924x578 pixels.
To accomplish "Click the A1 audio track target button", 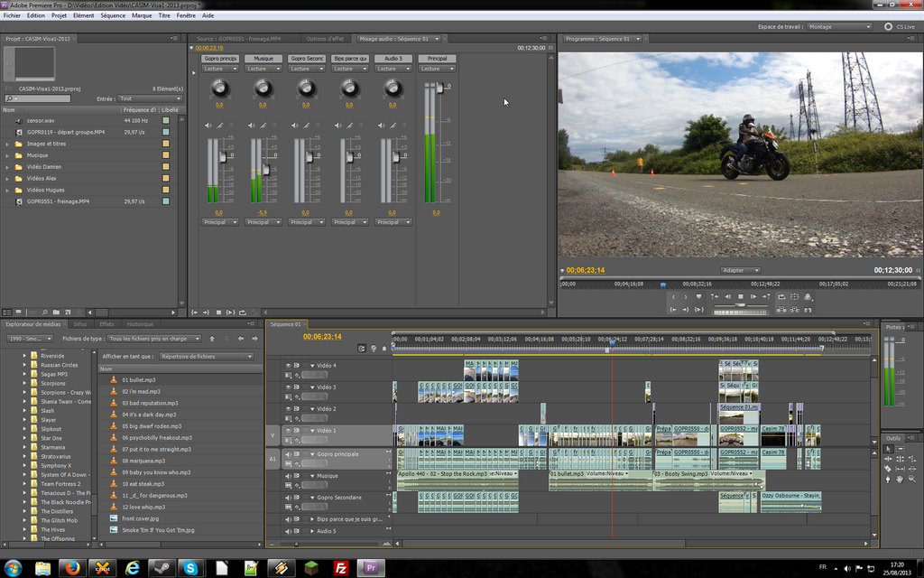I will pyautogui.click(x=273, y=459).
